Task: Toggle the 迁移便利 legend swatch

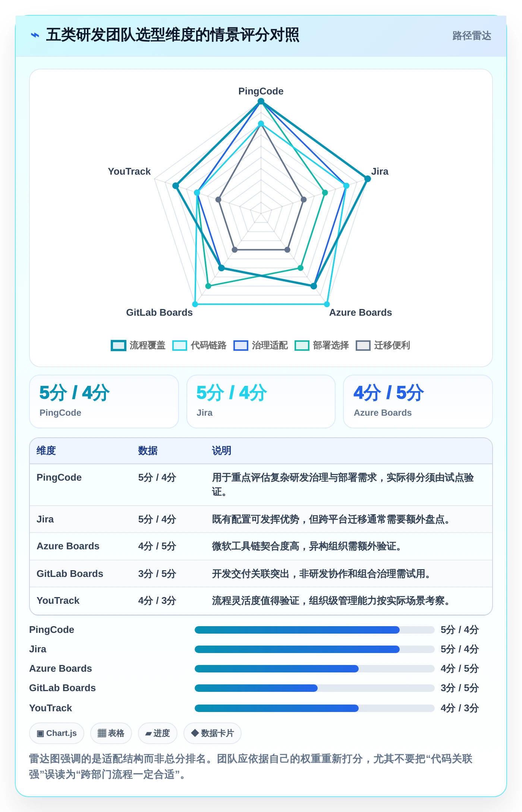Action: pyautogui.click(x=363, y=346)
